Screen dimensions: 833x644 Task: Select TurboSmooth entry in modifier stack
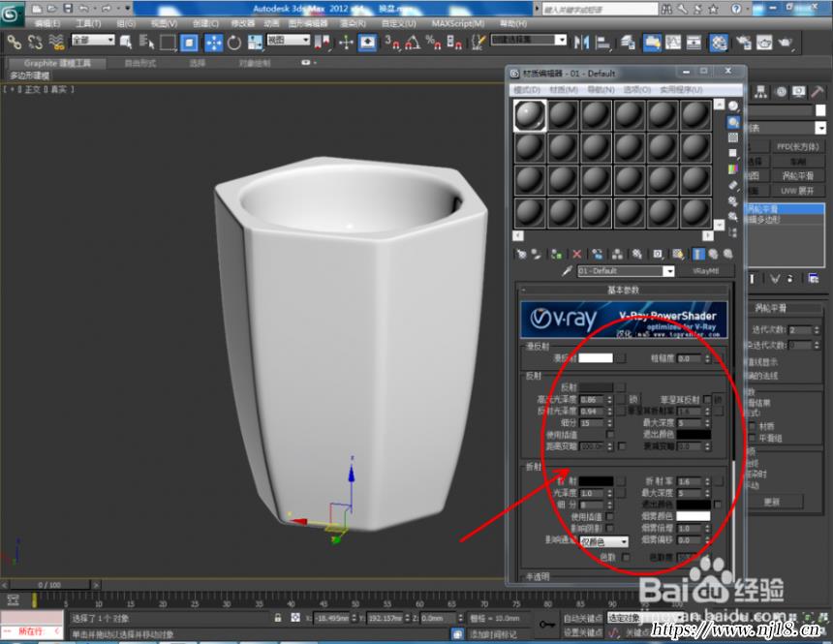pyautogui.click(x=786, y=209)
